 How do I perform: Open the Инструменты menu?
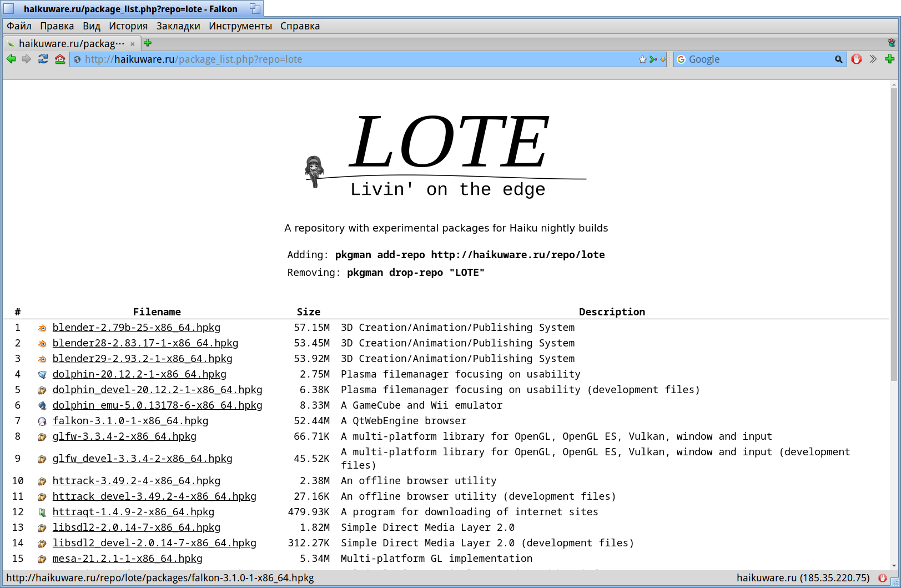click(x=240, y=26)
